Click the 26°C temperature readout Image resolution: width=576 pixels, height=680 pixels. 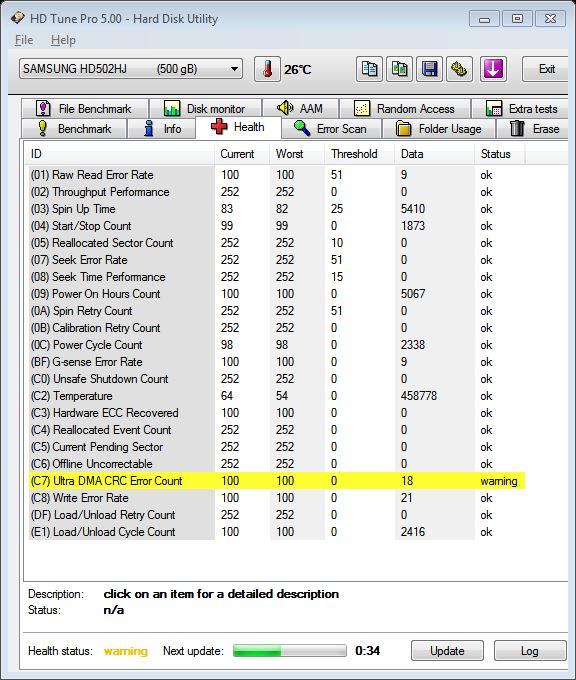click(x=298, y=69)
